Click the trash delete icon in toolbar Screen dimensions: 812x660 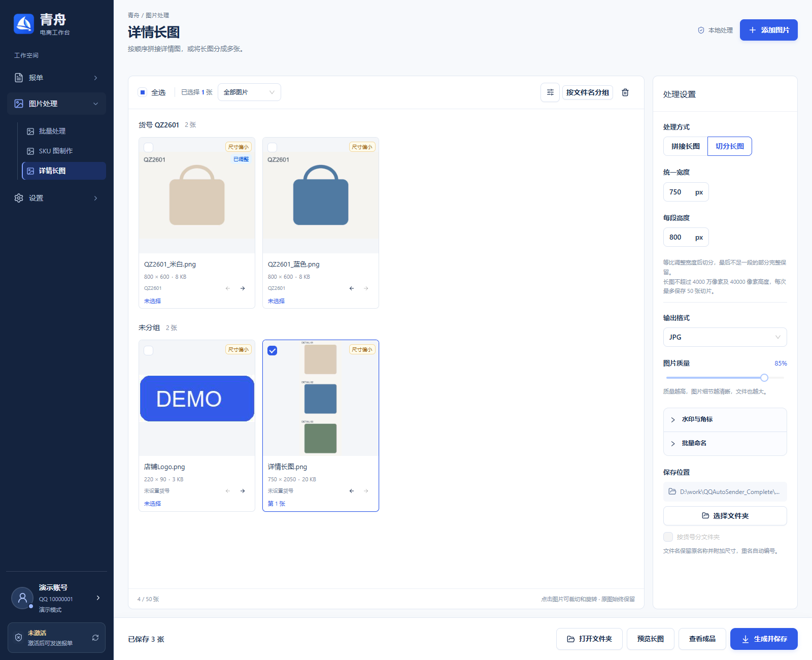[x=625, y=92]
